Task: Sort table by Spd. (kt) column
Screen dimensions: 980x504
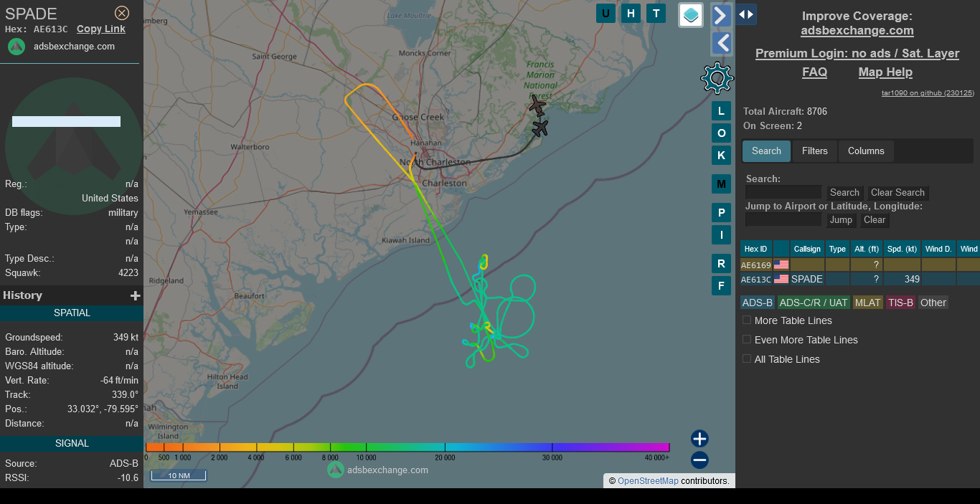Action: tap(902, 249)
